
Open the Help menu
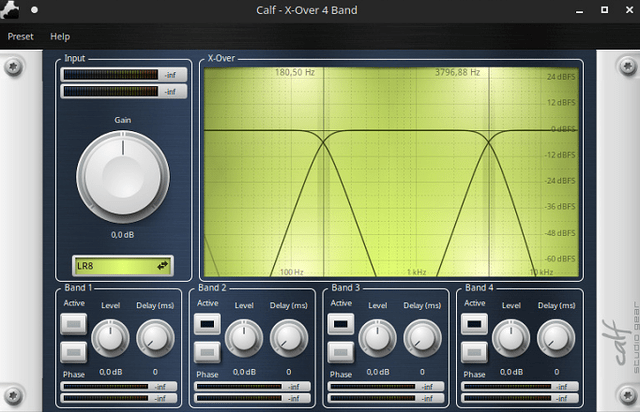[x=60, y=36]
